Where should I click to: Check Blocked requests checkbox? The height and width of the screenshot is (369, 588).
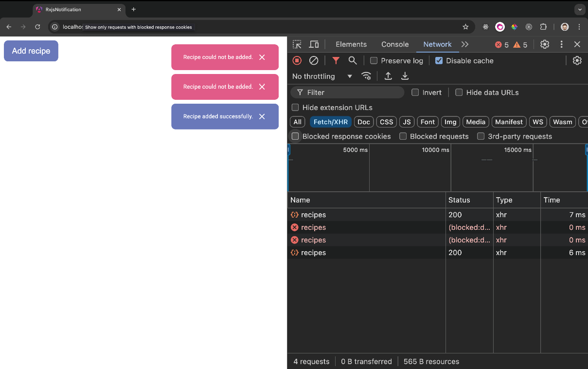tap(403, 136)
